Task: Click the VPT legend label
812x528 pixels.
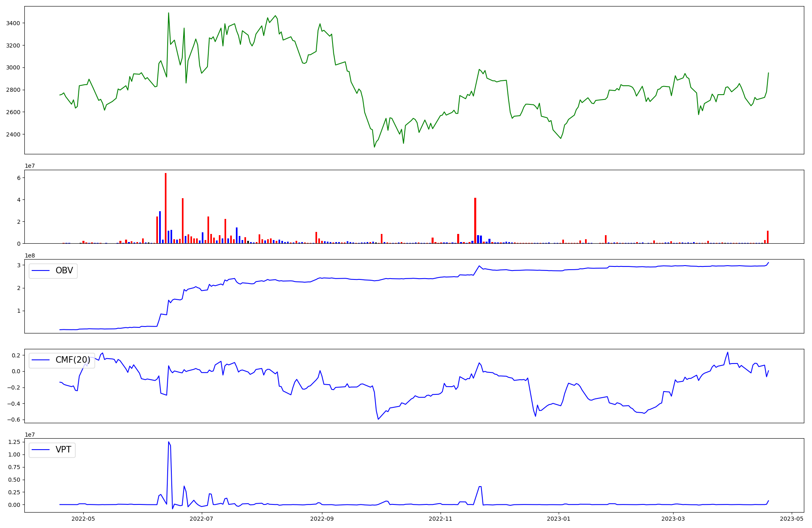Action: coord(63,450)
